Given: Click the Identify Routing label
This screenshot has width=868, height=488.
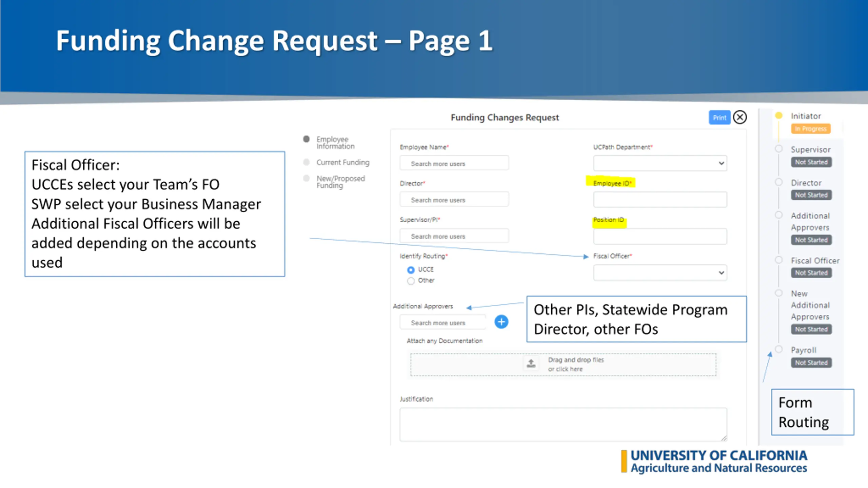Looking at the screenshot, I should pos(423,256).
